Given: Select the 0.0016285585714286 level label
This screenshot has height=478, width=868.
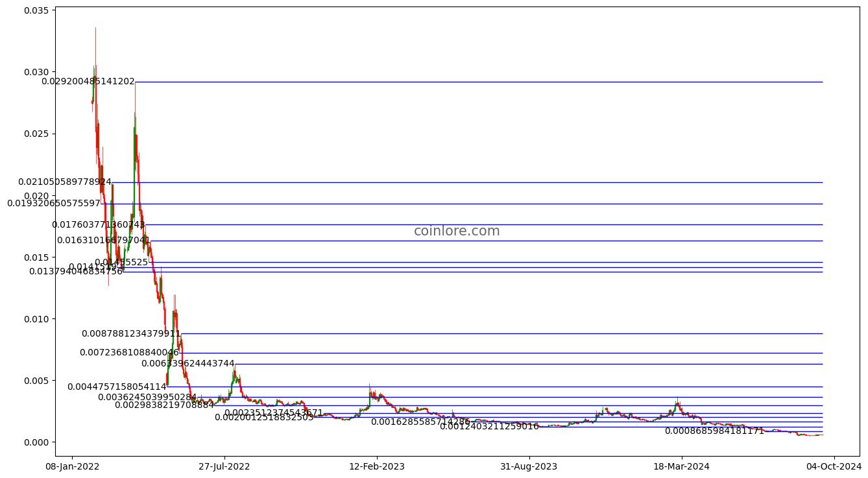Looking at the screenshot, I should [x=420, y=422].
